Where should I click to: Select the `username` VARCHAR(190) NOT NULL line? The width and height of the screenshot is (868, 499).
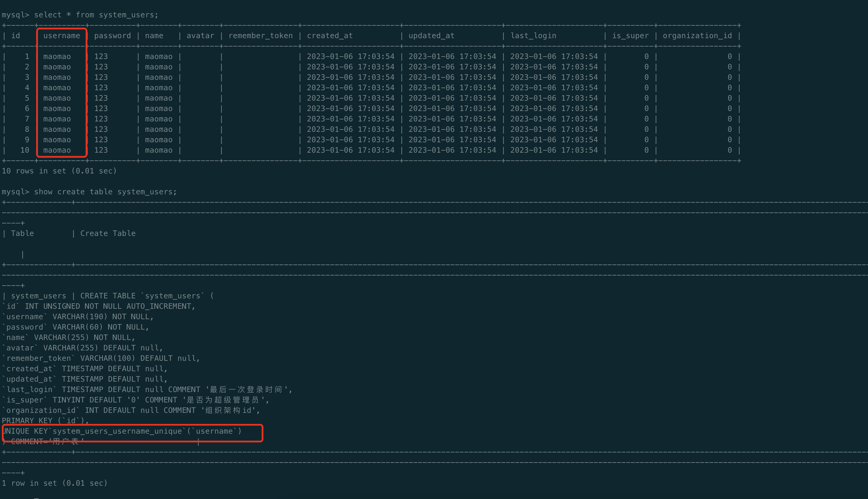tap(77, 316)
